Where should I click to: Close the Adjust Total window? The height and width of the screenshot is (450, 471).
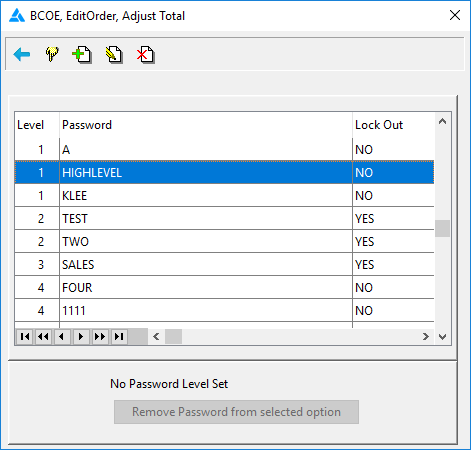click(x=455, y=15)
